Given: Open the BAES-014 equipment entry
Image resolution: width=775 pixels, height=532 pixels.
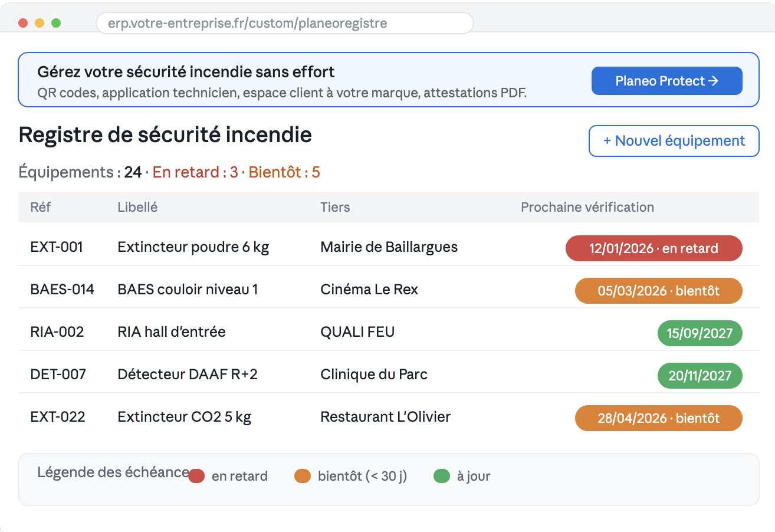Looking at the screenshot, I should pos(388,290).
